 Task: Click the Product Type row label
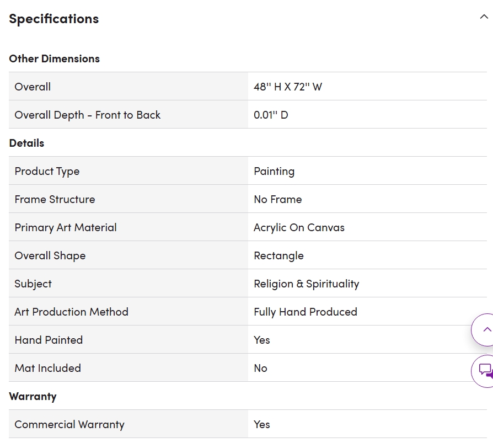pyautogui.click(x=47, y=171)
